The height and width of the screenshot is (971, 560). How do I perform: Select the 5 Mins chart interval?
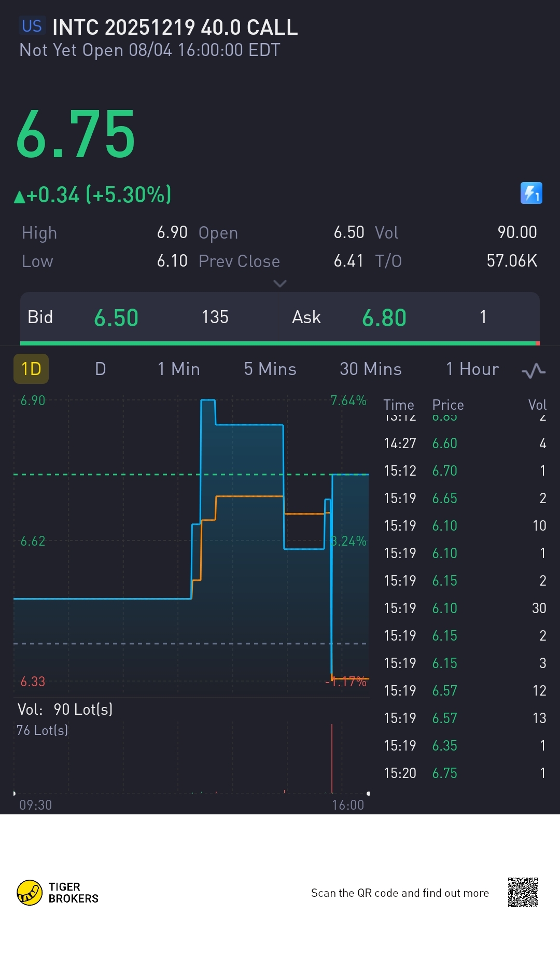(270, 369)
